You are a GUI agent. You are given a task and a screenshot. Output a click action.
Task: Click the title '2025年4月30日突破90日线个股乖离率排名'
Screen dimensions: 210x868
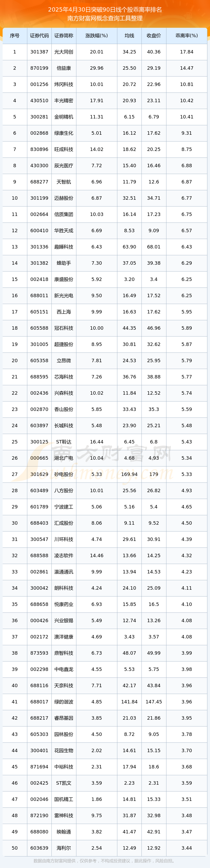105,10
